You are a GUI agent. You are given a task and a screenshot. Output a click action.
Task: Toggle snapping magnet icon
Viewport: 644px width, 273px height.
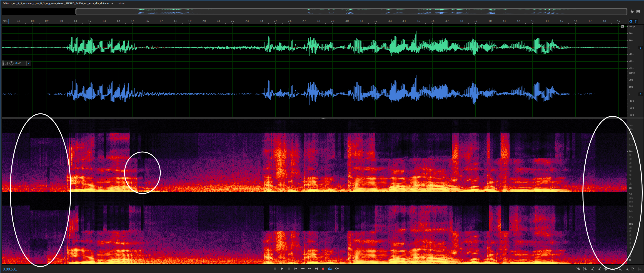coord(631,21)
